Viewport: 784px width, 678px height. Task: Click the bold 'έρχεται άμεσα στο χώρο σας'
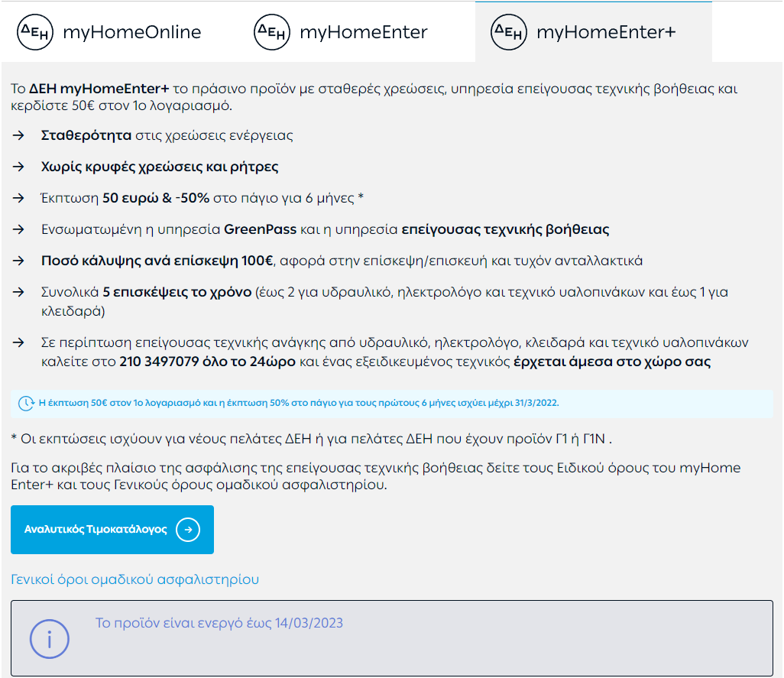coord(612,362)
